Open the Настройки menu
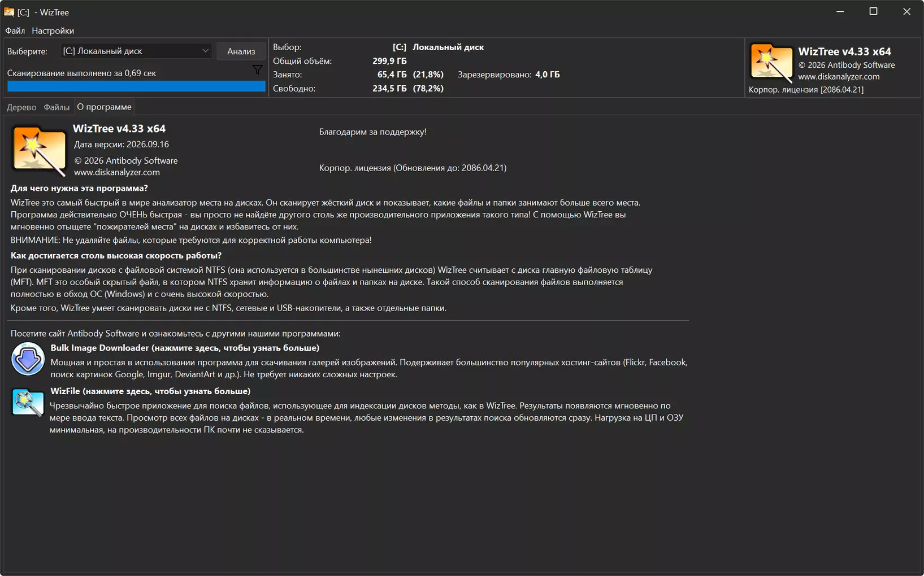This screenshot has height=576, width=924. pyautogui.click(x=53, y=30)
